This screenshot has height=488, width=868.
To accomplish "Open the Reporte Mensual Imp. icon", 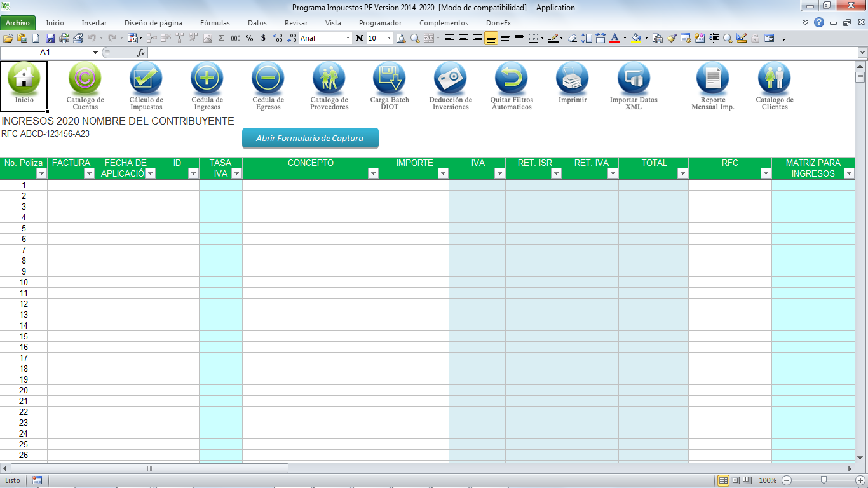I will click(x=713, y=79).
